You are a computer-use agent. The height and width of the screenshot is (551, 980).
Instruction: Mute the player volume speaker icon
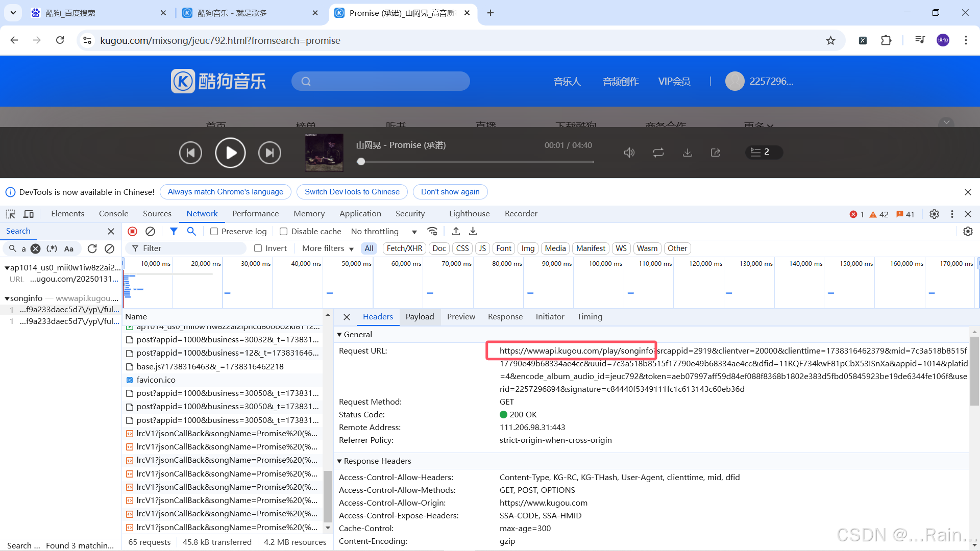[x=629, y=153]
